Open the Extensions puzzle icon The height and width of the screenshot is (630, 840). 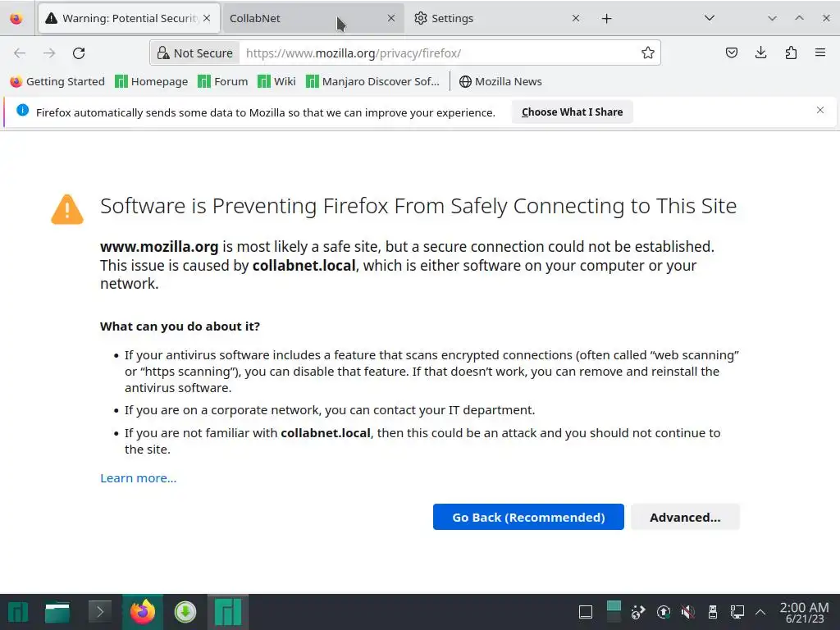tap(791, 53)
